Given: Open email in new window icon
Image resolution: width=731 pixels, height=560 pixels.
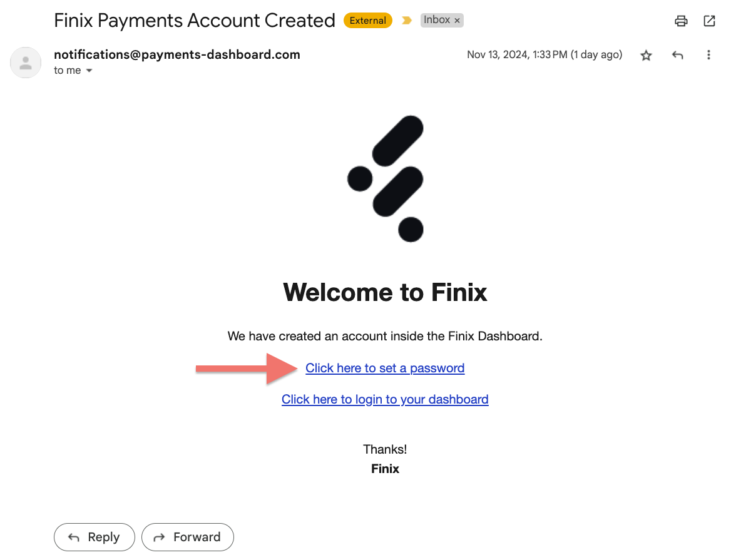Looking at the screenshot, I should click(709, 21).
